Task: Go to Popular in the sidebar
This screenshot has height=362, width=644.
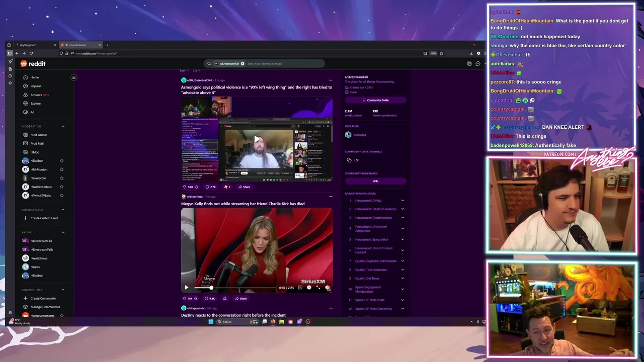Action: point(36,86)
